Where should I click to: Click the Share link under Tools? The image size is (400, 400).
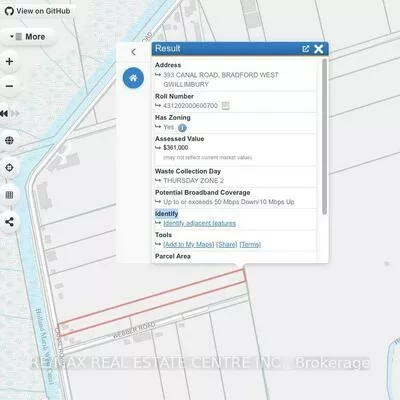(227, 244)
